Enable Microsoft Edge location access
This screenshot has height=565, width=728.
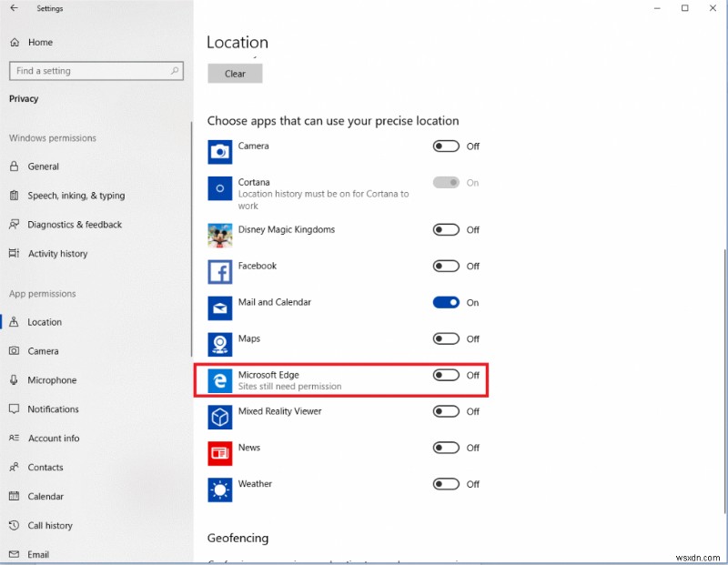pos(446,375)
